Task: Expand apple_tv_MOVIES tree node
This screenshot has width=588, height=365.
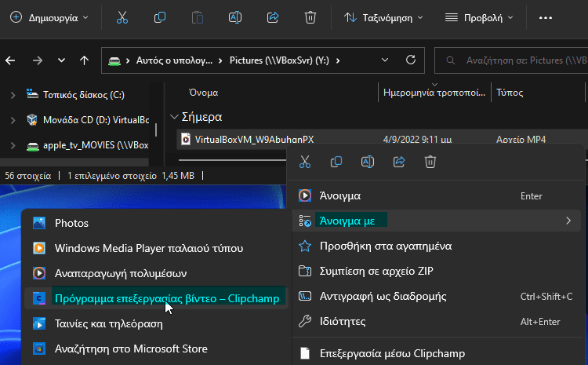Action: tap(13, 145)
